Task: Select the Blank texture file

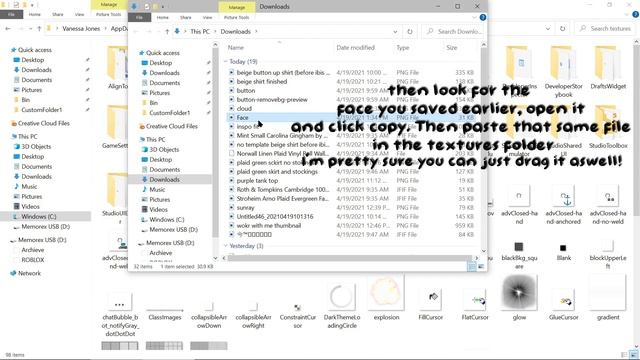Action: (x=564, y=252)
